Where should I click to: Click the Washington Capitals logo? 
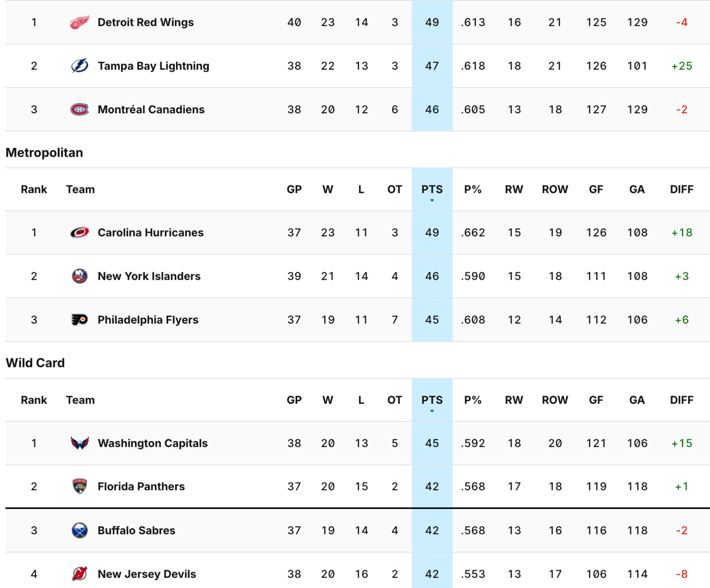[x=80, y=443]
